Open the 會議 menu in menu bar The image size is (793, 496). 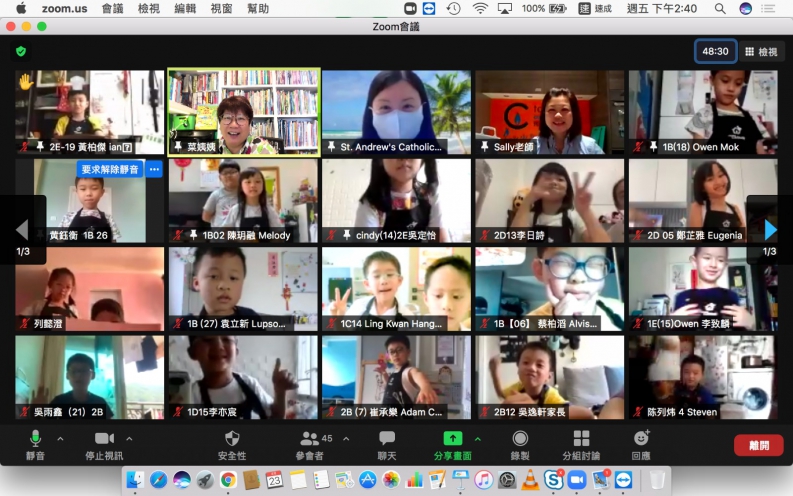click(x=112, y=8)
